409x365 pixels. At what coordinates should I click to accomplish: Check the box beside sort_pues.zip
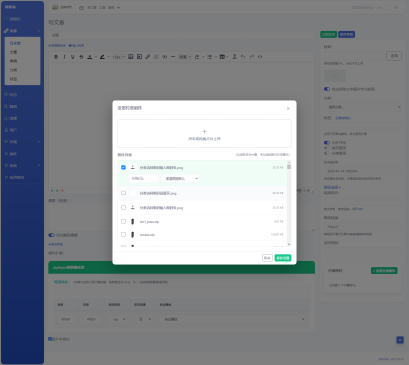(x=123, y=221)
